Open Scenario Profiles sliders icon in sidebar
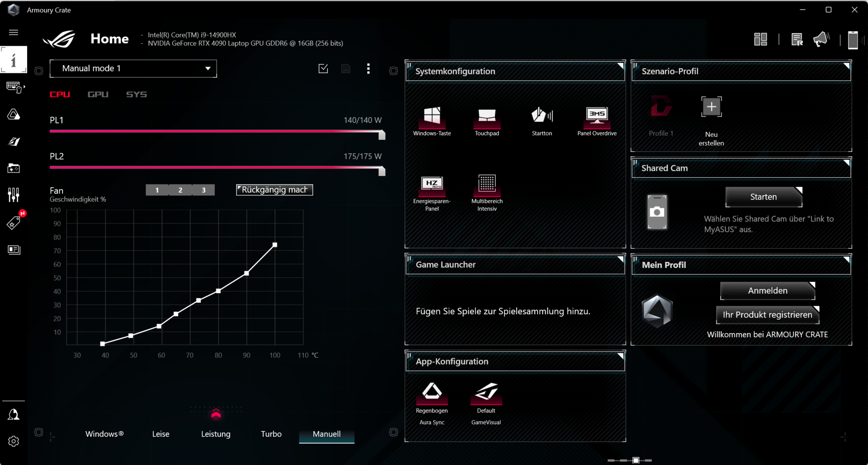 tap(14, 195)
